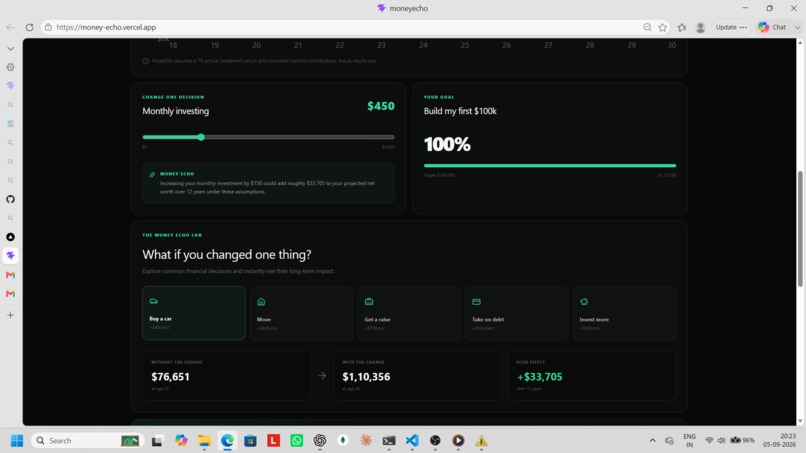Expand the chevron next to Chat

pyautogui.click(x=797, y=27)
